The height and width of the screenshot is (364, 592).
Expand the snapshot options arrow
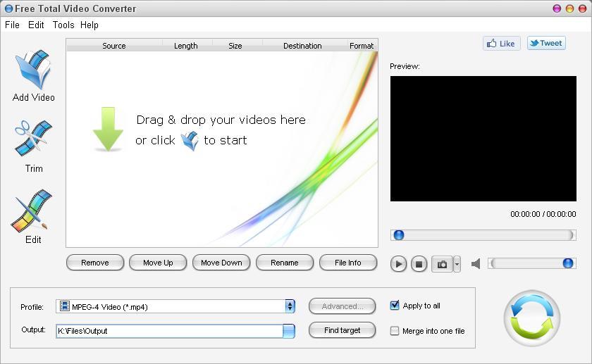click(457, 264)
